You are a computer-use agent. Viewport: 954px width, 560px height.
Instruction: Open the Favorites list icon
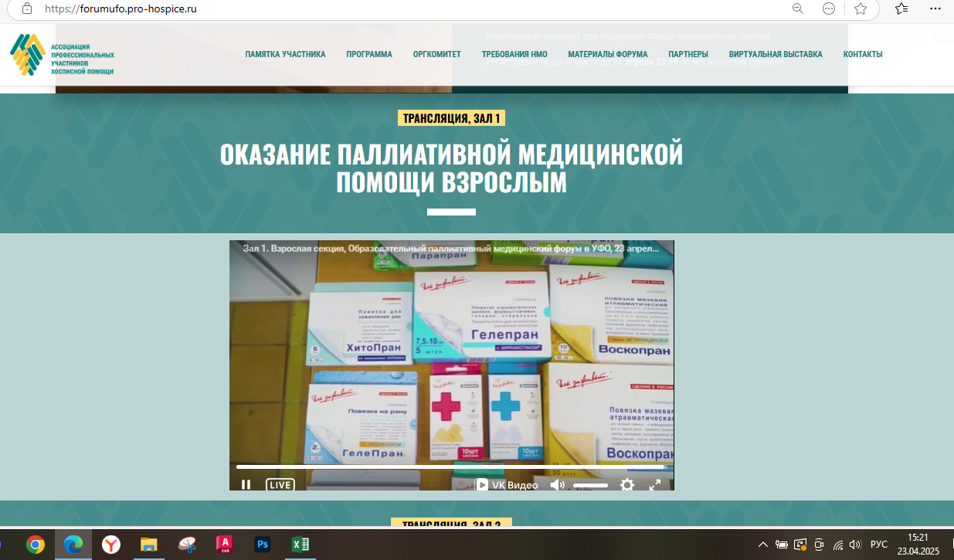click(x=901, y=8)
